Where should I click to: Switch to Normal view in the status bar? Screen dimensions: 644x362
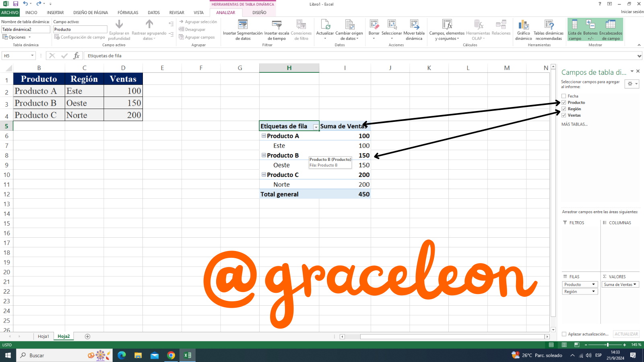pyautogui.click(x=551, y=345)
